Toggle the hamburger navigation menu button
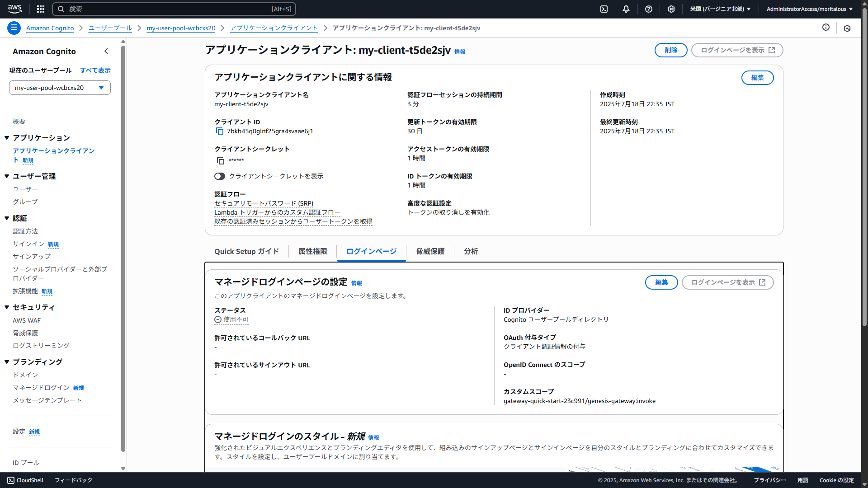The height and width of the screenshot is (488, 868). (x=14, y=28)
